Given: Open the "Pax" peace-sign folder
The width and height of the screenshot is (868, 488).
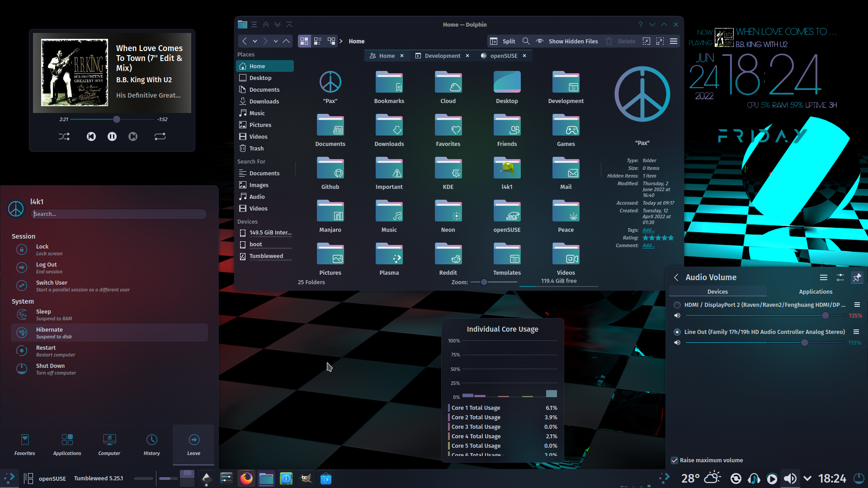Looking at the screenshot, I should [x=330, y=87].
